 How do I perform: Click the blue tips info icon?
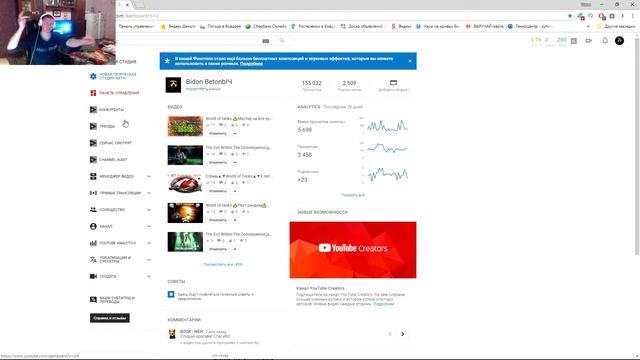point(171,294)
